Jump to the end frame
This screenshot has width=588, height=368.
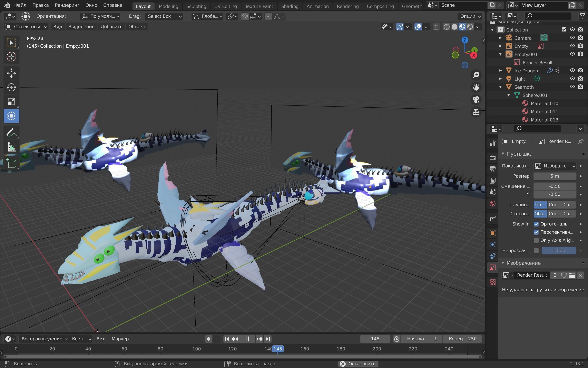pos(268,339)
